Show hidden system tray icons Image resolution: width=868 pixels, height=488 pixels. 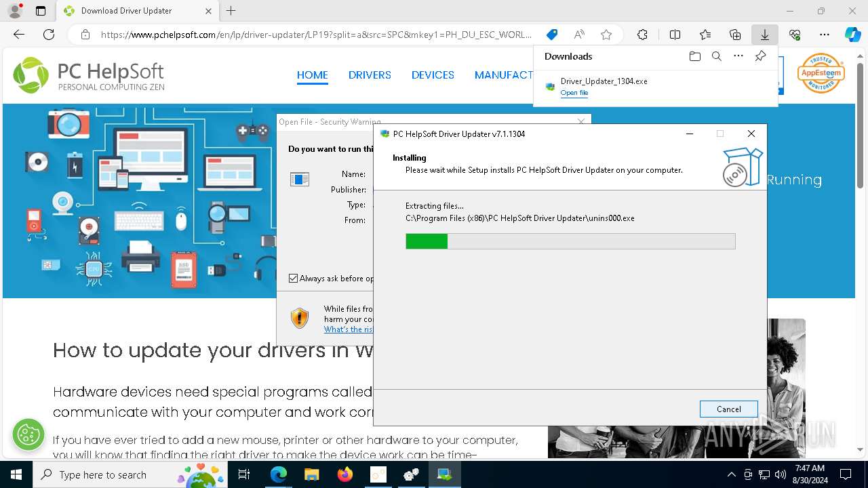731,474
